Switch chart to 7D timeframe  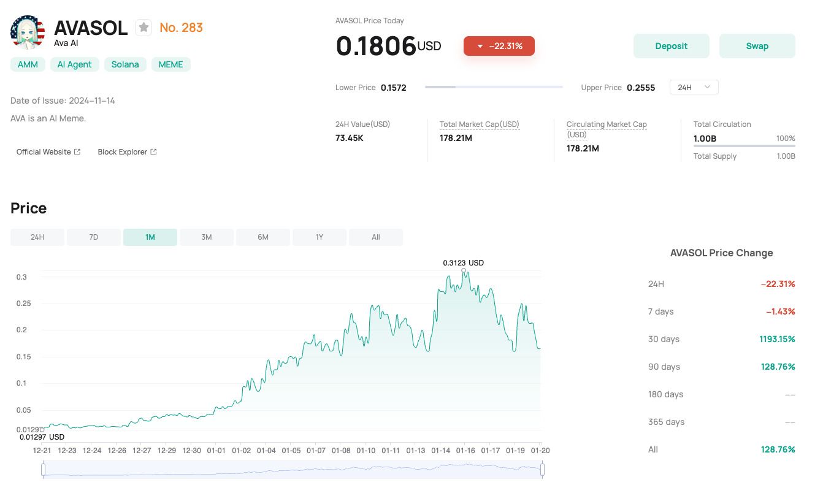tap(94, 237)
